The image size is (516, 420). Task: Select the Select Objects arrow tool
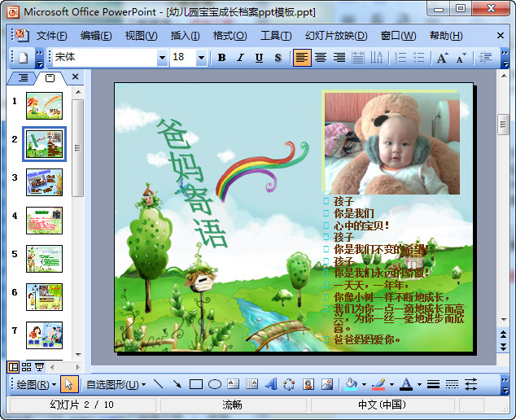tap(69, 384)
